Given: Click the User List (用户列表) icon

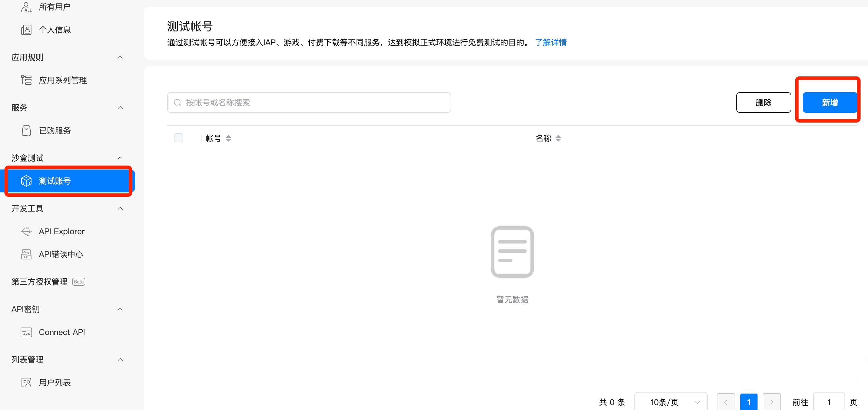Looking at the screenshot, I should pyautogui.click(x=26, y=383).
